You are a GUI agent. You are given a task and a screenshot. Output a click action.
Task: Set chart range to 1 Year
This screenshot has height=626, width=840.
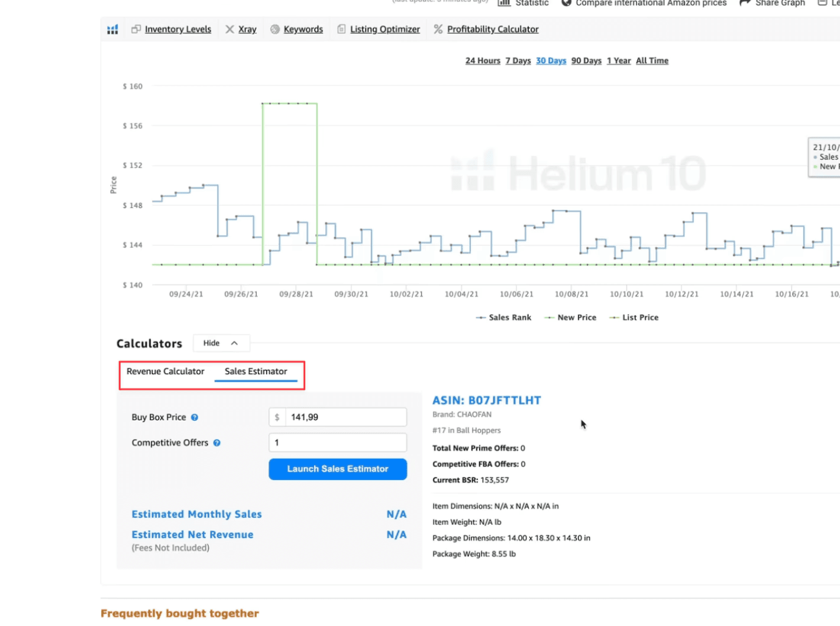(619, 60)
